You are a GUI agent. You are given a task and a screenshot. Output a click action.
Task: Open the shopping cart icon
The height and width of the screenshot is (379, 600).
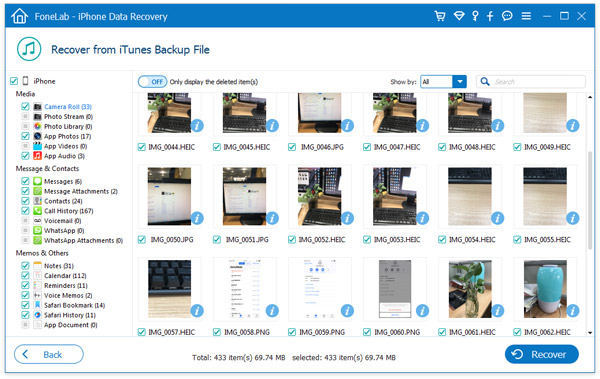pos(440,16)
